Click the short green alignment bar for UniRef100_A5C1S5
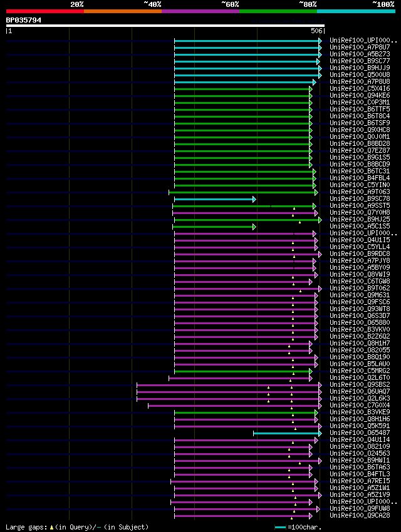Image resolution: width=401 pixels, height=532 pixels. click(214, 227)
